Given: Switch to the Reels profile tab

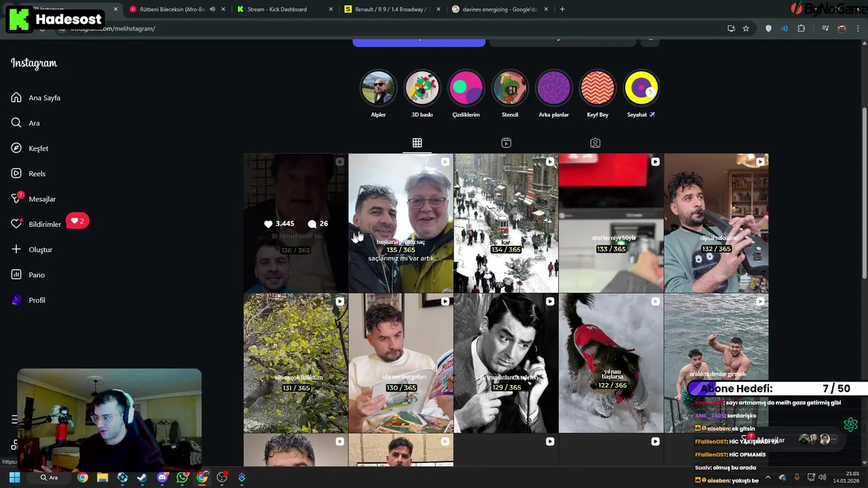Looking at the screenshot, I should [x=506, y=143].
